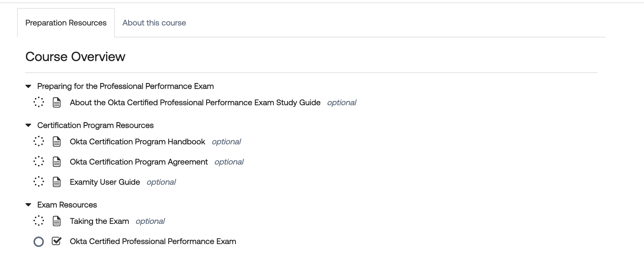Click dotted progress circle for Examity User Guide
The height and width of the screenshot is (265, 644).
click(39, 182)
